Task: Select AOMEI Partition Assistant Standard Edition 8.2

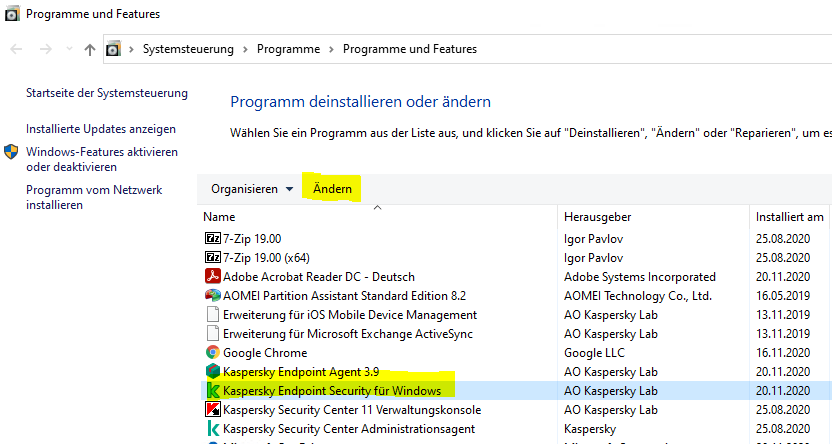Action: 344,296
